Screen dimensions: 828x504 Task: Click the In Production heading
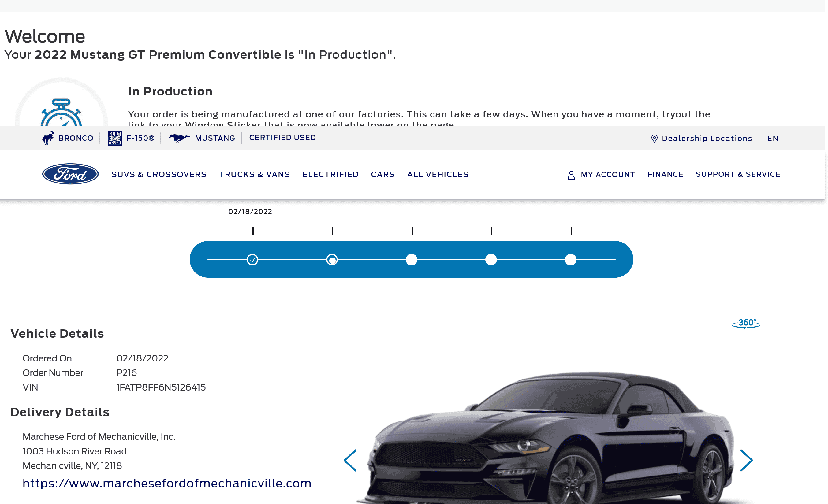(x=170, y=91)
